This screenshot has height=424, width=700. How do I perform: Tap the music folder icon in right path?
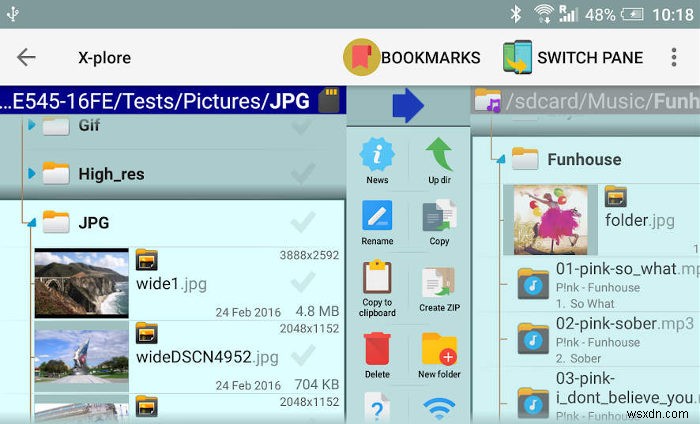point(488,100)
